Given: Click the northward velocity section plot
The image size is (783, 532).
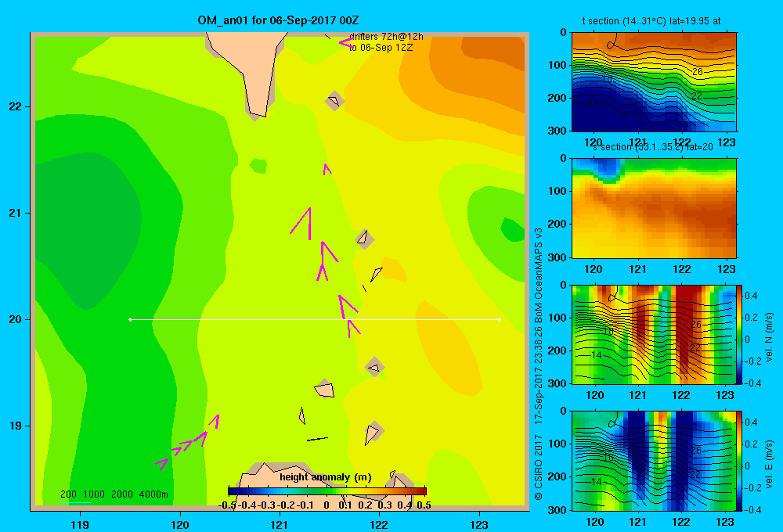Looking at the screenshot, I should (x=654, y=334).
